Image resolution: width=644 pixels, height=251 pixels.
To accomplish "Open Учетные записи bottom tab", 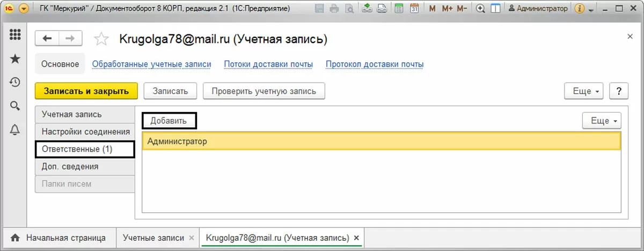I will (153, 238).
